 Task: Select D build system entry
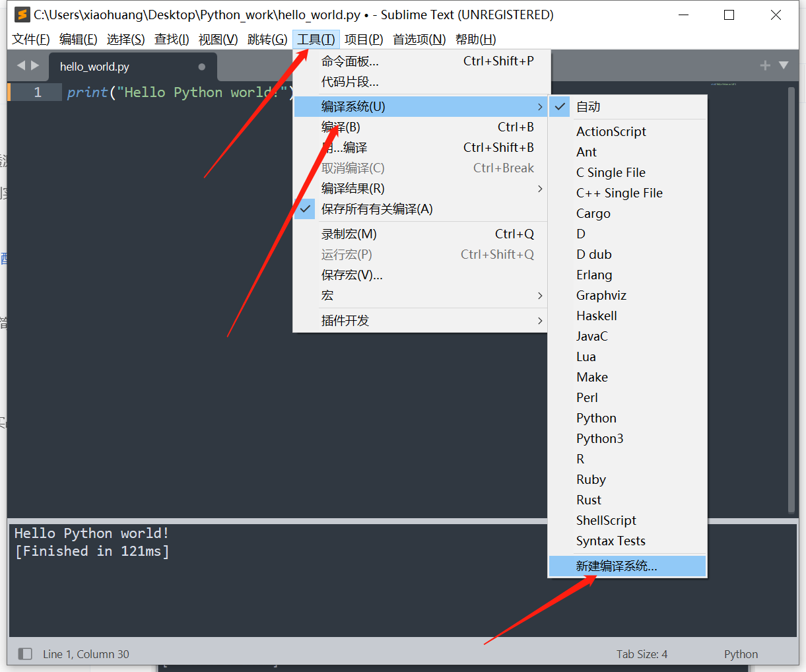tap(628, 234)
